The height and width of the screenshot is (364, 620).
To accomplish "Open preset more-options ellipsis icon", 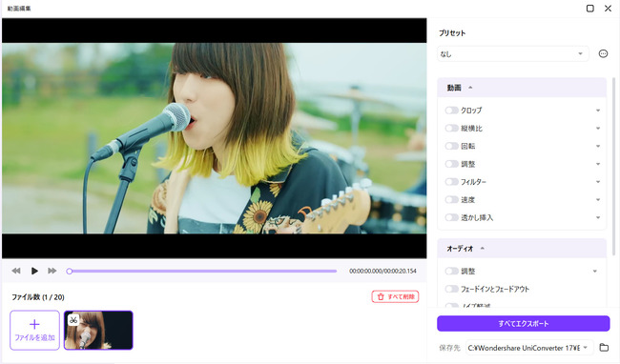I will coord(603,53).
